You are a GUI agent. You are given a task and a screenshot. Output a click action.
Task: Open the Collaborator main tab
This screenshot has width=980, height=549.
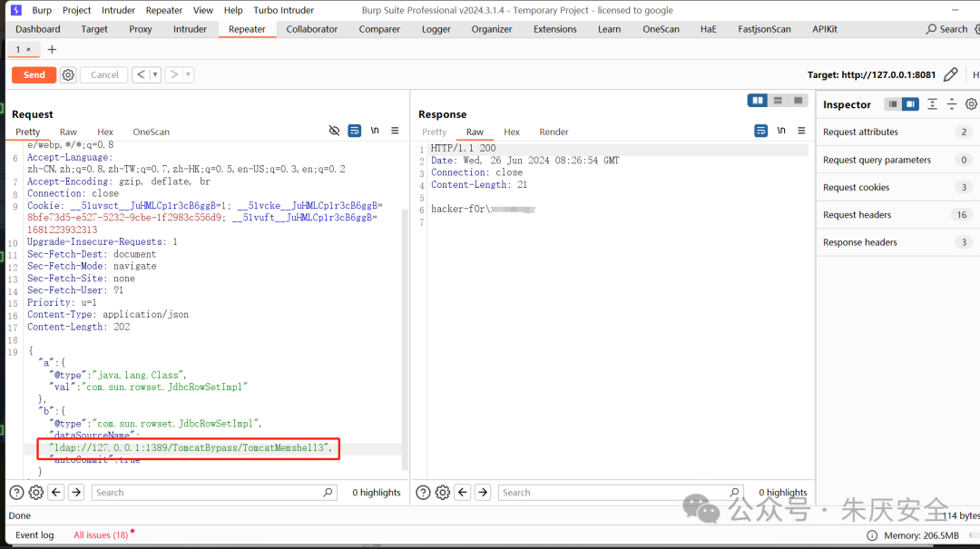(x=312, y=29)
